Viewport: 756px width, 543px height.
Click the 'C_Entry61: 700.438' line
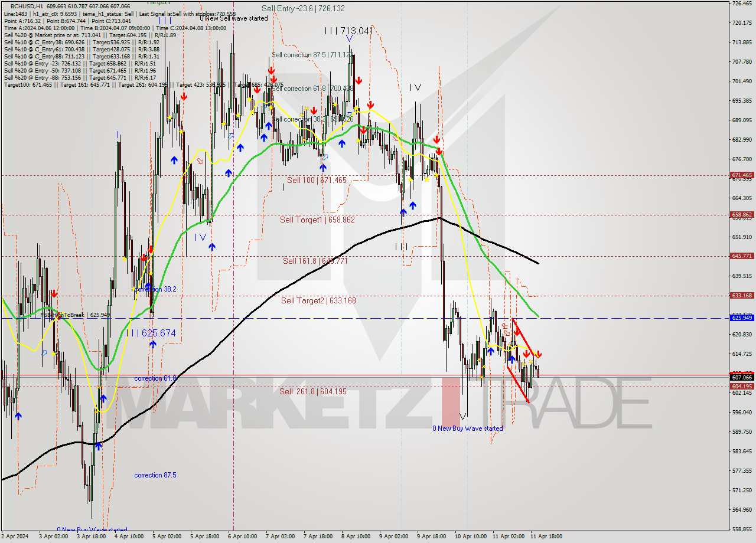[82, 49]
